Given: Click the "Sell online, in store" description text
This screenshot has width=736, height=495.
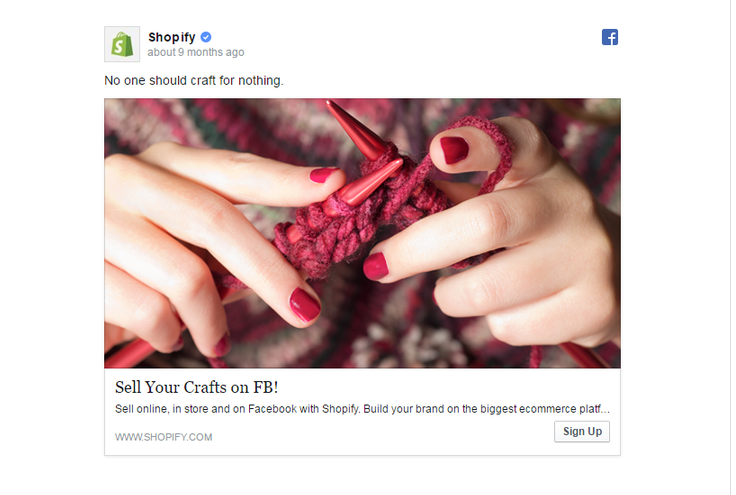Looking at the screenshot, I should pos(362,409).
